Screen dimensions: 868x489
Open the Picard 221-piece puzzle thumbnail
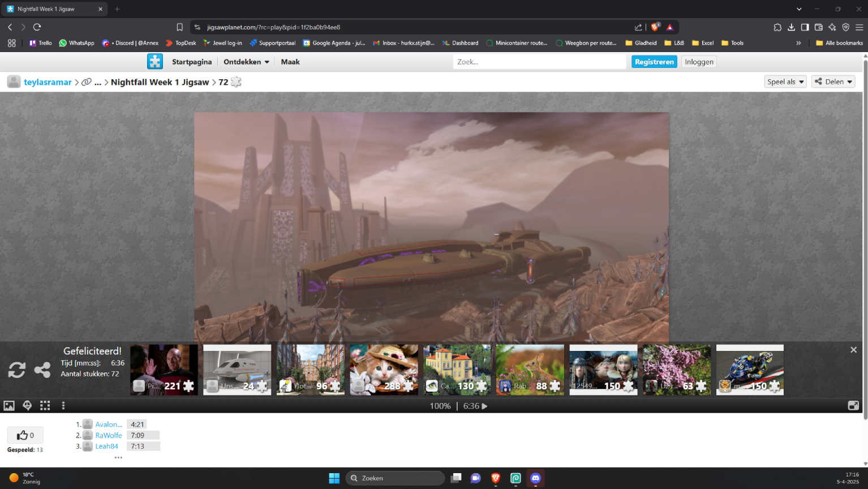point(164,370)
